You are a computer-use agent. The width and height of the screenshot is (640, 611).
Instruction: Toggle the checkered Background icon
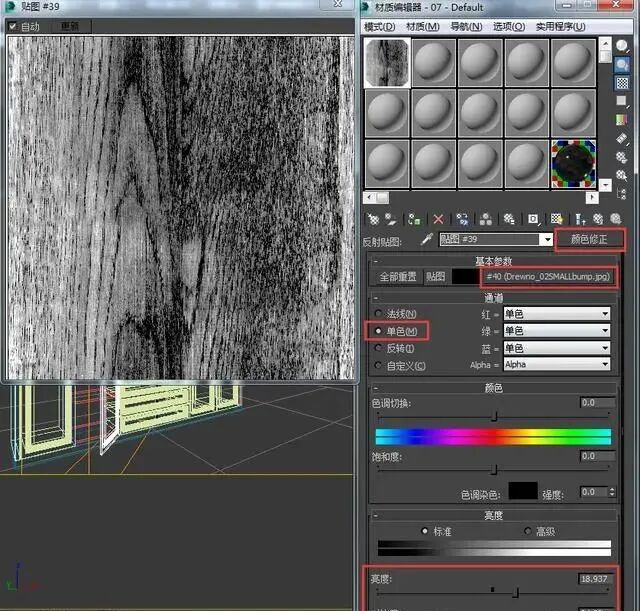pos(622,83)
